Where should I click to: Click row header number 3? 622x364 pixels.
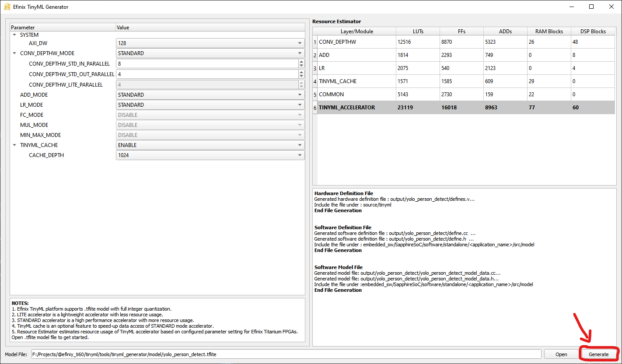315,68
